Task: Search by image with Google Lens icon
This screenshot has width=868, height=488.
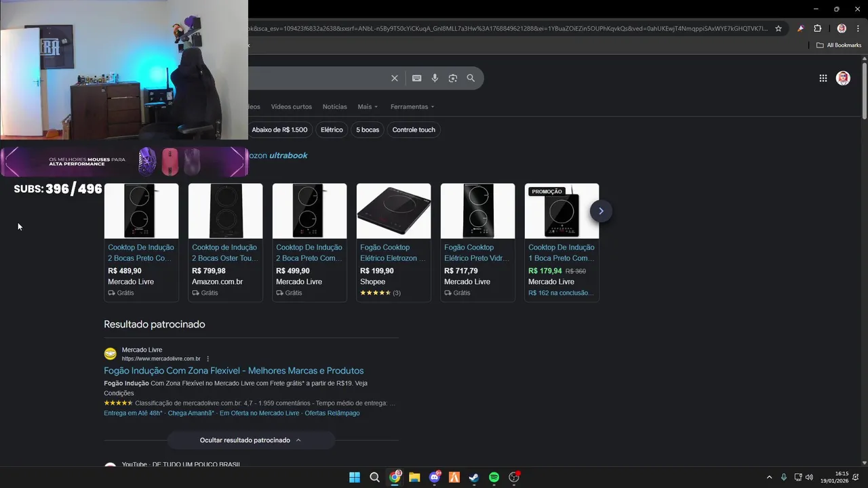Action: coord(453,78)
